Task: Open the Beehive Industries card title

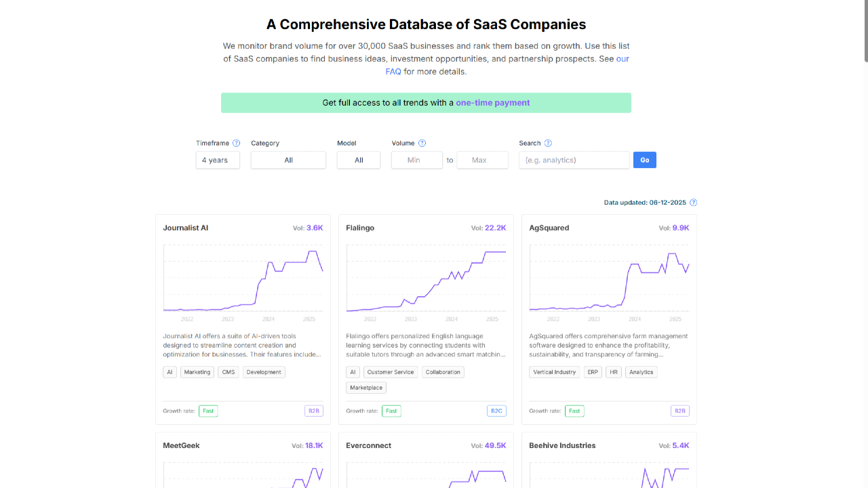Action: click(562, 445)
